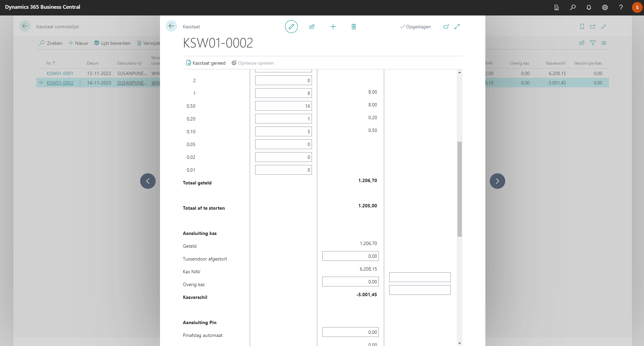Click Dynamics 365 Business Central title
Screen dimensions: 644x346
[43, 7]
